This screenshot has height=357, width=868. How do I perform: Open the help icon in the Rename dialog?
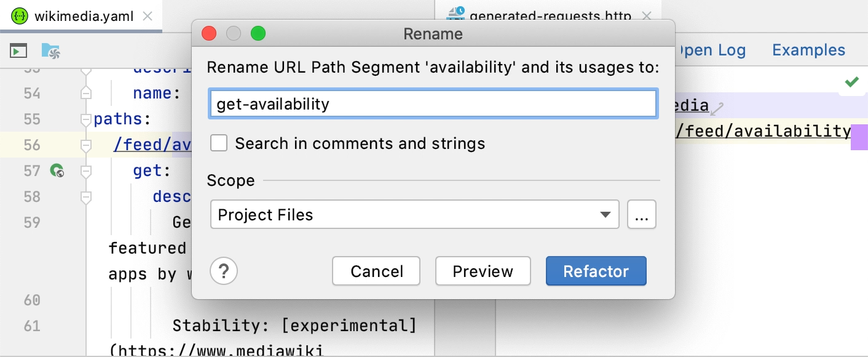pyautogui.click(x=224, y=271)
